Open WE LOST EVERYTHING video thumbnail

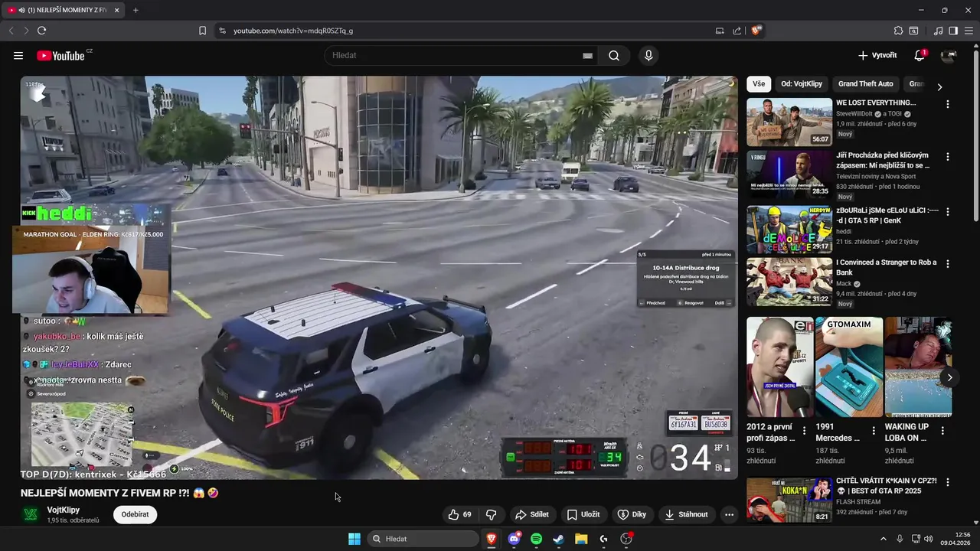coord(789,122)
